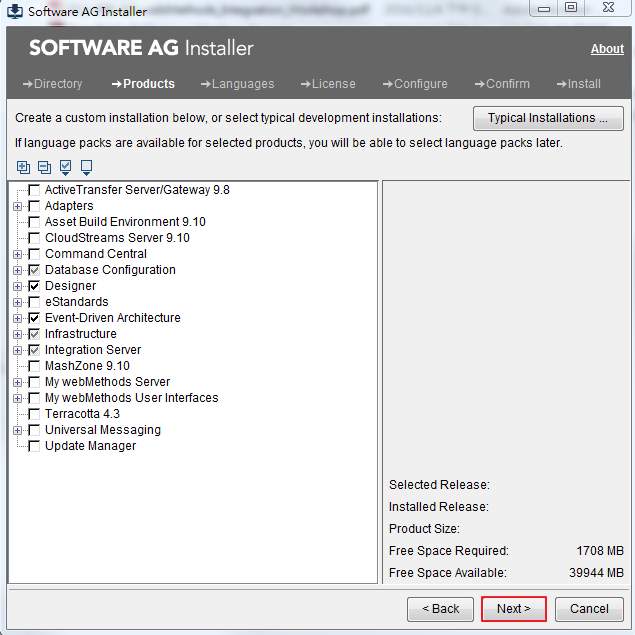Expand the Infrastructure tree node
The height and width of the screenshot is (635, 635).
(x=17, y=335)
